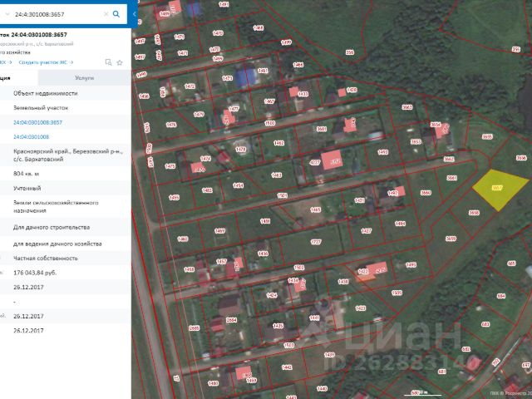
Task: Select map parcel labeled 685
Action: click(511, 264)
